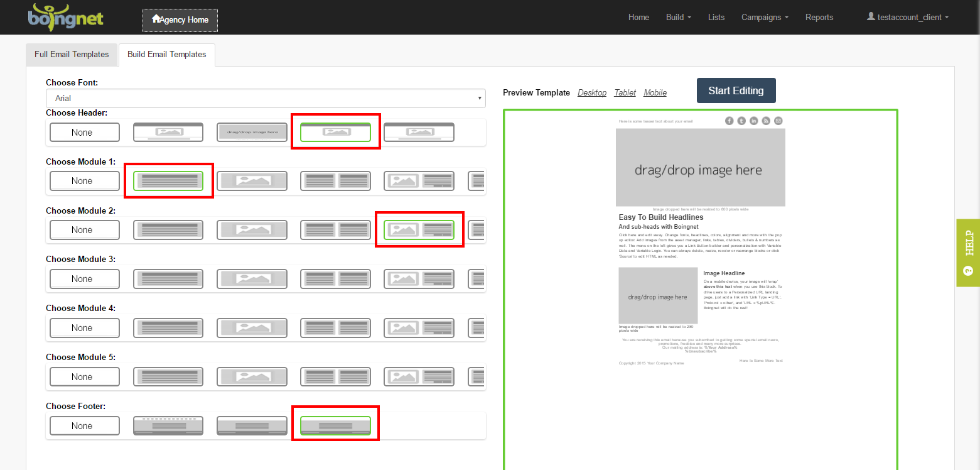The width and height of the screenshot is (980, 470).
Task: Choose the single-image layout for Module 4
Action: pyautogui.click(x=252, y=328)
